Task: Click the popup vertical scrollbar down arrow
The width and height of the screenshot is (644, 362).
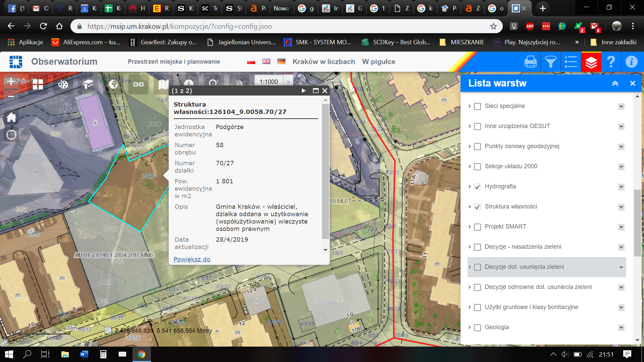Action: tap(325, 250)
